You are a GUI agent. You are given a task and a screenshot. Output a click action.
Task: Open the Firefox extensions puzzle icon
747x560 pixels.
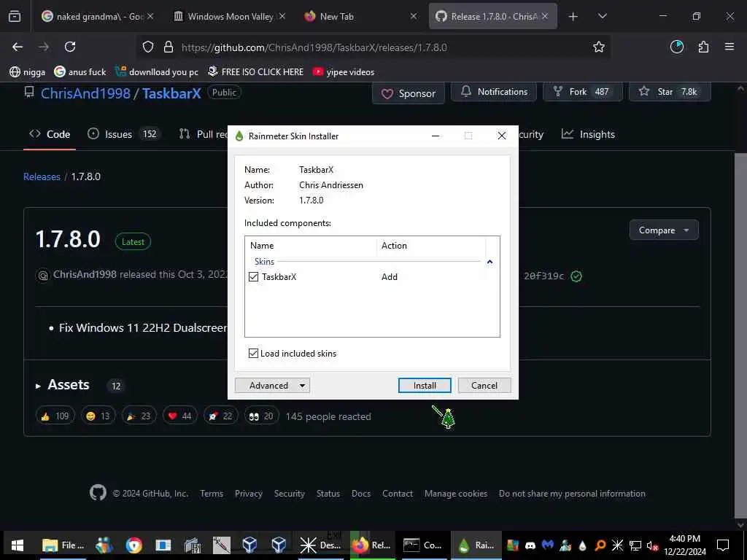[x=703, y=47]
